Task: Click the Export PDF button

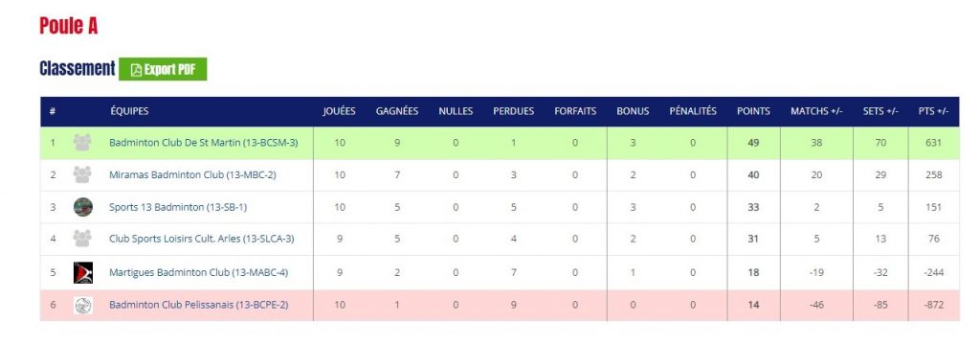Action: [x=163, y=70]
